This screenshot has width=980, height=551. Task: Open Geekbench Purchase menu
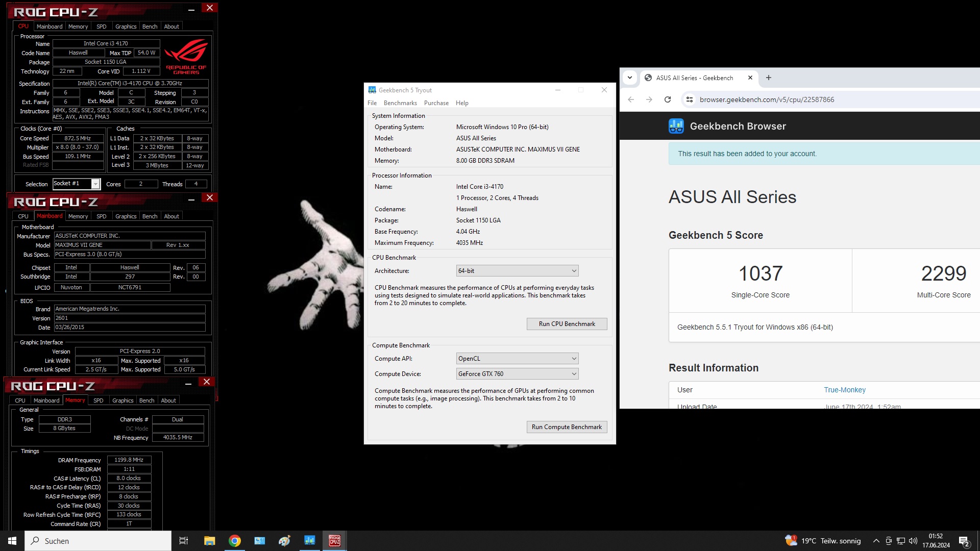(x=436, y=103)
